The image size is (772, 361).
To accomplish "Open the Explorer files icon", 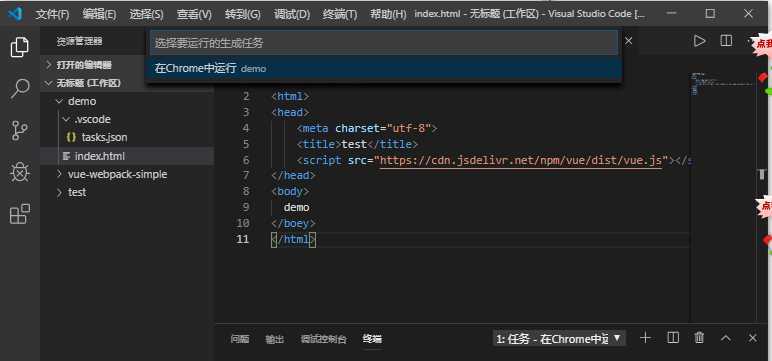I will 20,47.
